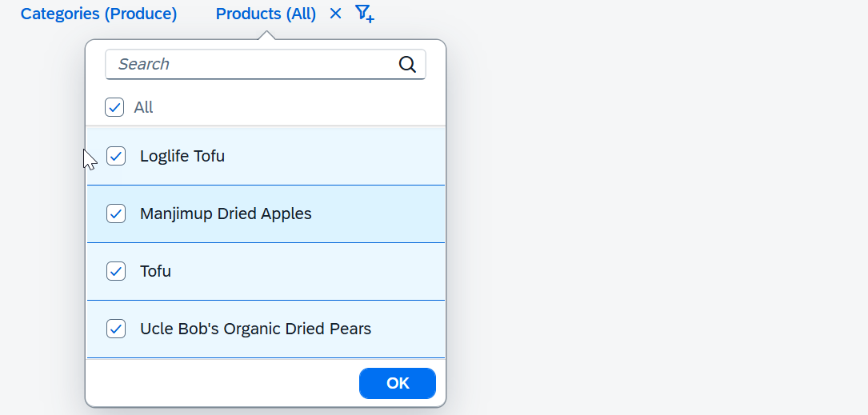Click the add filter funnel icon
This screenshot has width=868, height=415.
(364, 14)
